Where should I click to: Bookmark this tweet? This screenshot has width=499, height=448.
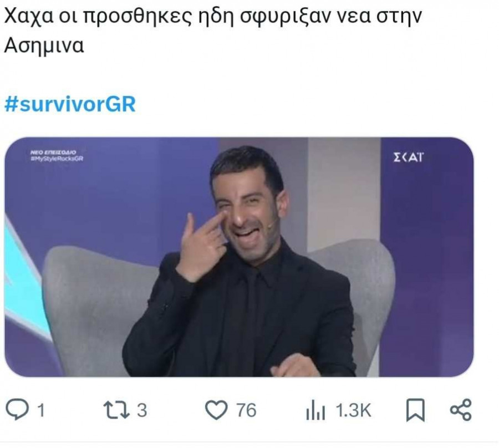coord(415,410)
